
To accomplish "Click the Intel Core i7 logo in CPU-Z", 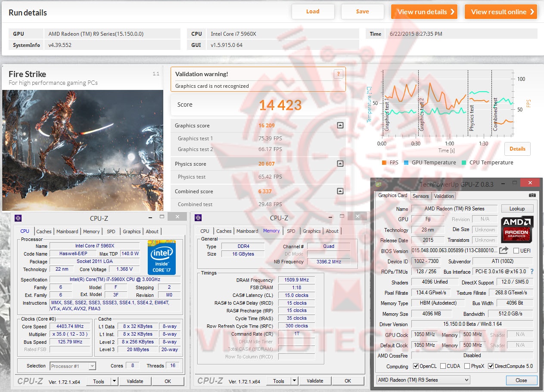I will 162,257.
